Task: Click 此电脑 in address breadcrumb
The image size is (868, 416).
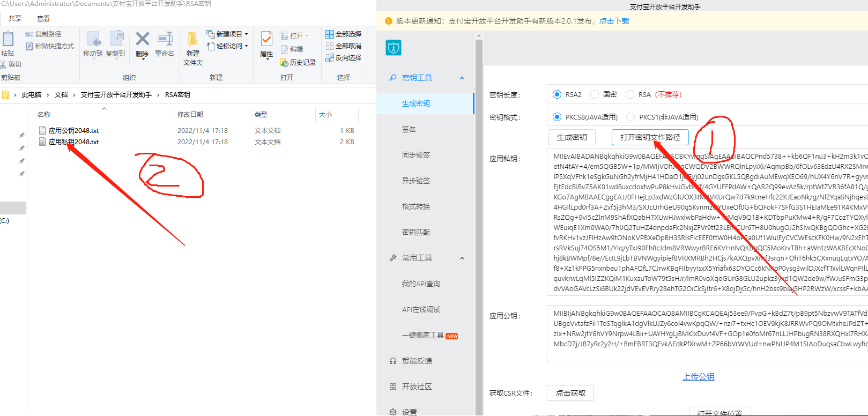Action: point(32,95)
